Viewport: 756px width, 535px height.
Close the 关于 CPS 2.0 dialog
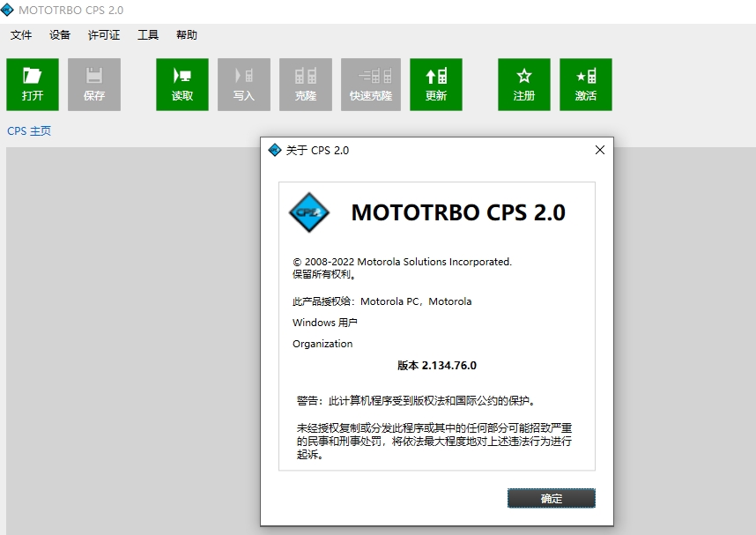[x=600, y=150]
